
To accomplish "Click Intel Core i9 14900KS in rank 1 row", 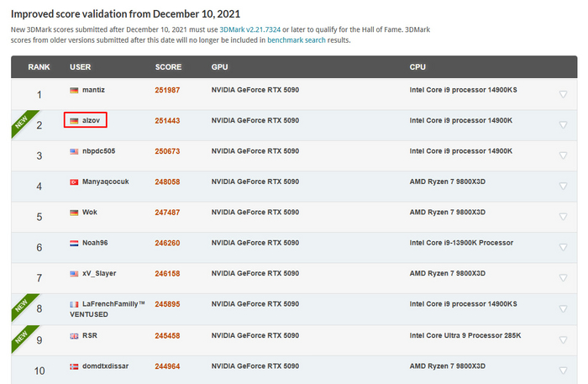I will (x=463, y=90).
